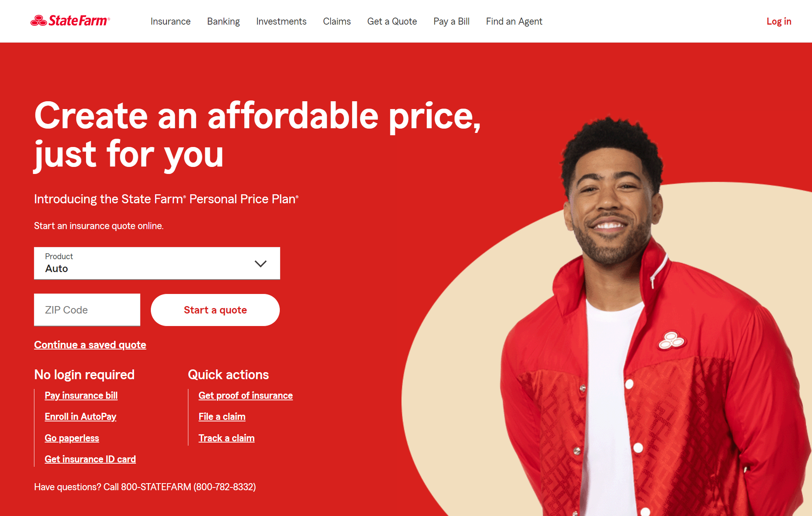
Task: Click Start a quote button
Action: tap(215, 309)
